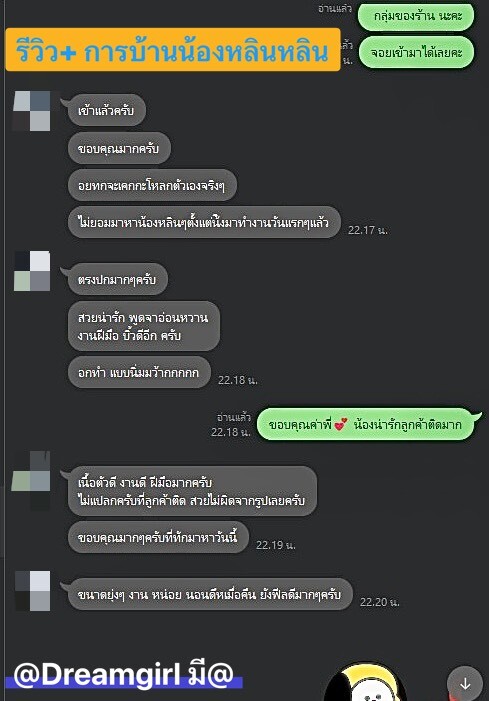Select the เข้าแล้วครับ message bubble

click(x=106, y=110)
